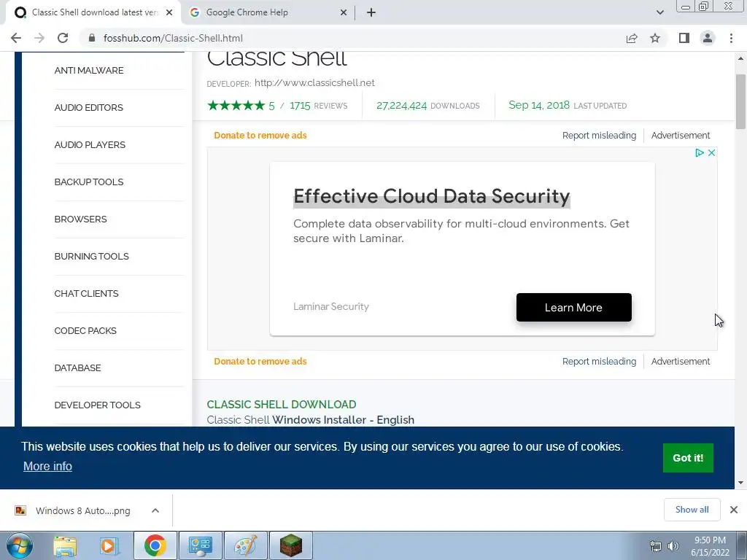Open Chrome side panel icon

(684, 38)
